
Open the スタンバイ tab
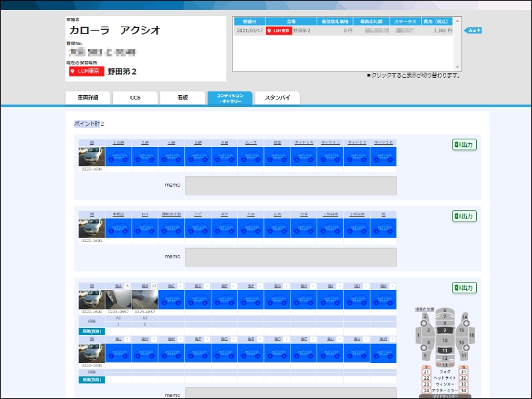[277, 98]
